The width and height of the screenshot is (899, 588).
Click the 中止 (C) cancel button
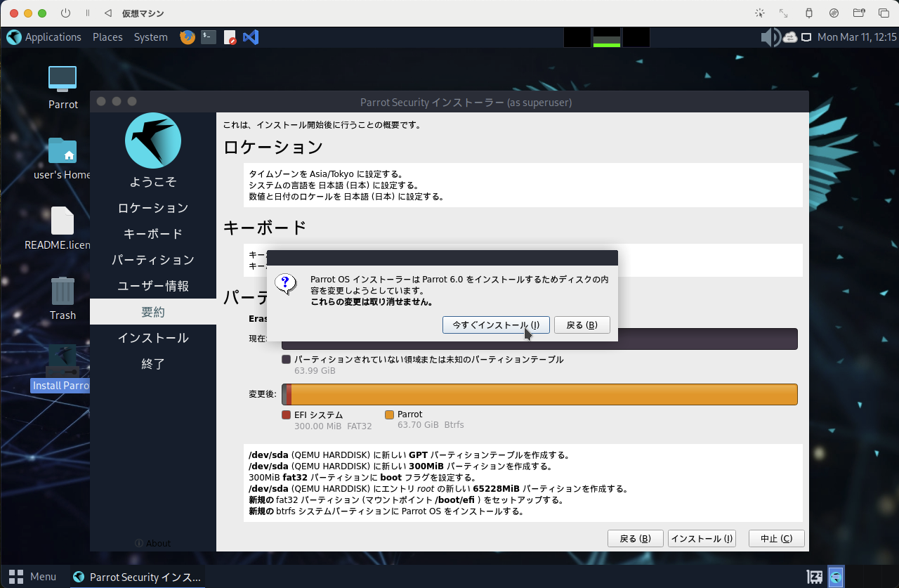click(x=776, y=539)
